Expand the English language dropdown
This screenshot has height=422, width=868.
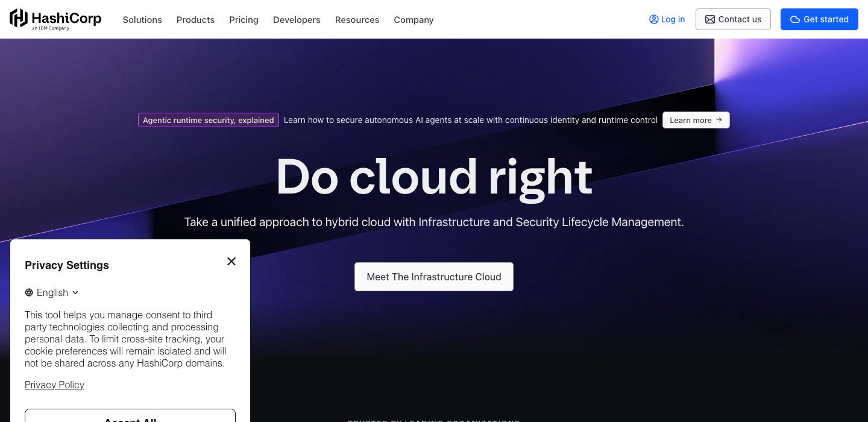pyautogui.click(x=52, y=292)
